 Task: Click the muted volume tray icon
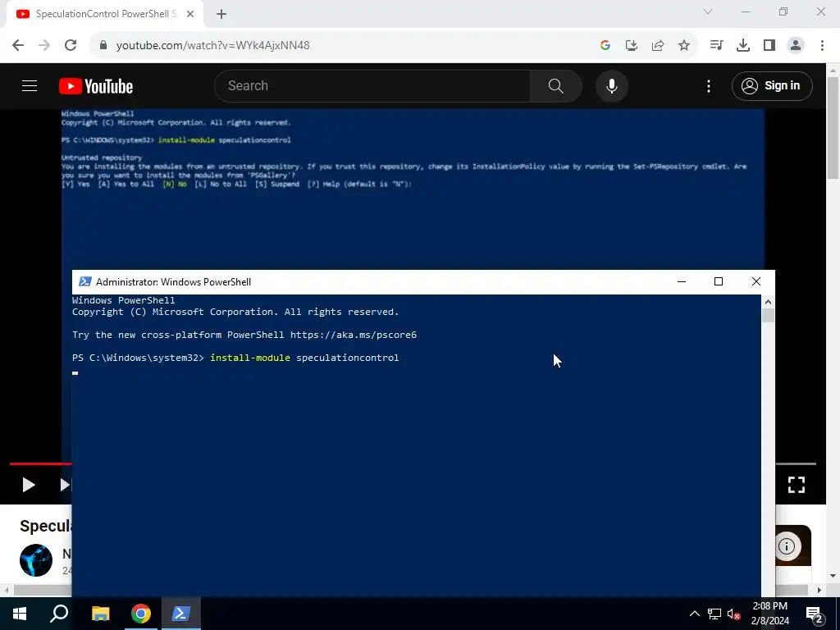(x=734, y=614)
